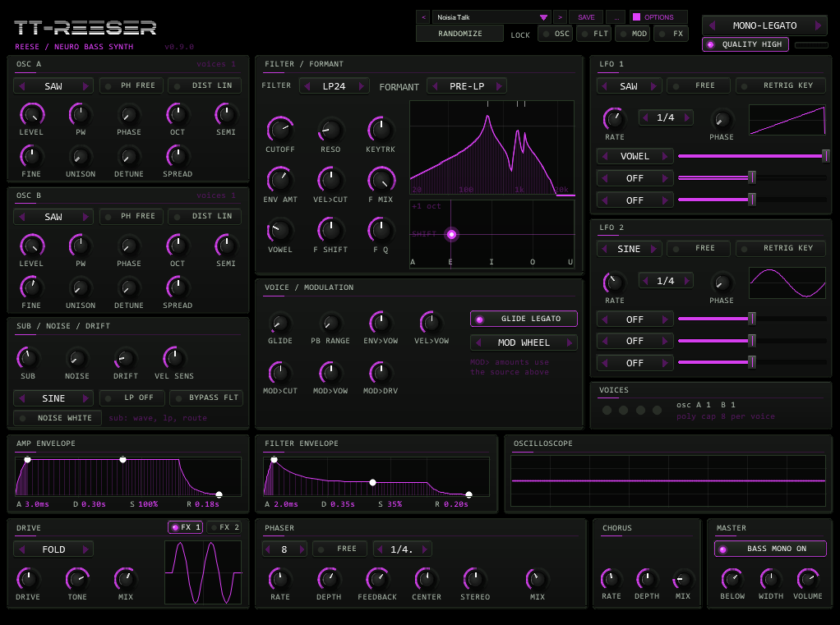Click LFO 1 VOWEL amount slider

753,156
